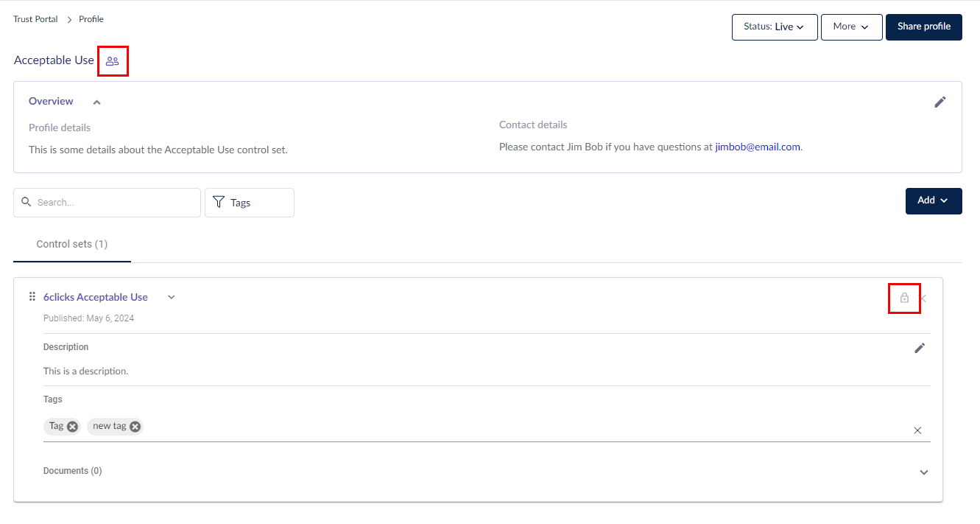Open the 6clicks Acceptable Use title link
Image resolution: width=980 pixels, height=524 pixels.
pyautogui.click(x=96, y=297)
